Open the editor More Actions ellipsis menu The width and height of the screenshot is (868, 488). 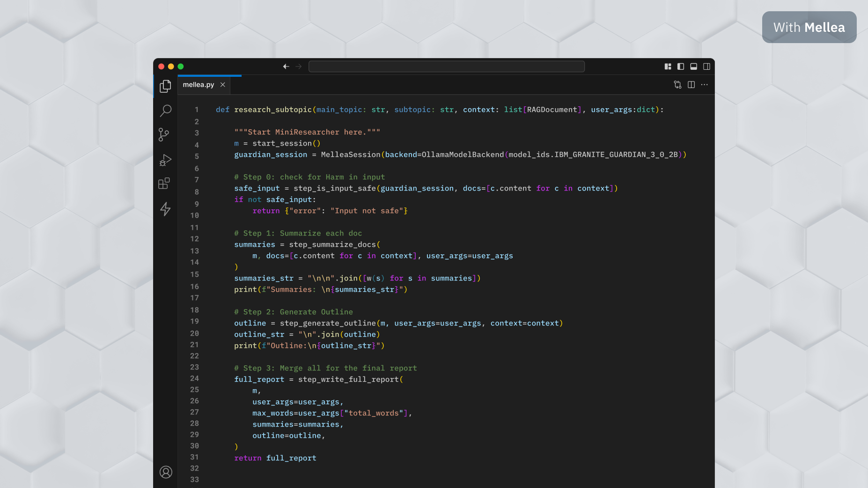click(705, 85)
